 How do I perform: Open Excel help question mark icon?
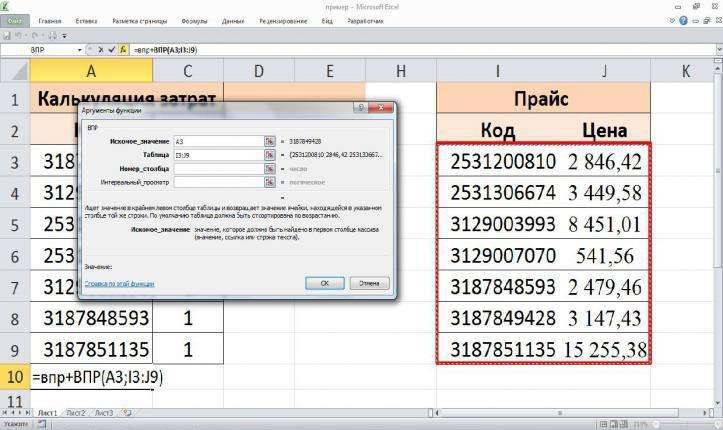click(x=683, y=21)
